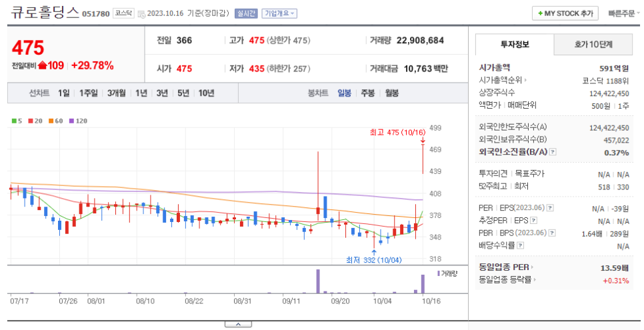Click the 최저 332 (10/04) chart marker
This screenshot has height=330, width=644.
pos(374,260)
